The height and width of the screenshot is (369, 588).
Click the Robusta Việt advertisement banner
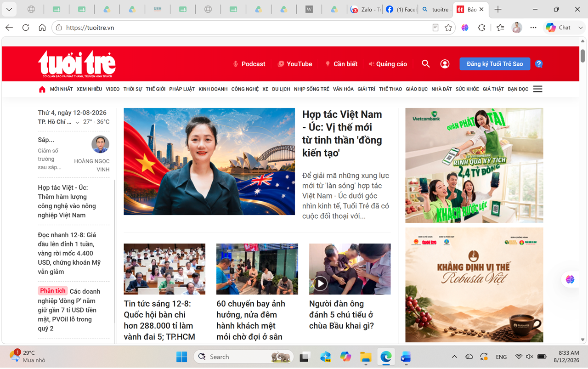(474, 285)
